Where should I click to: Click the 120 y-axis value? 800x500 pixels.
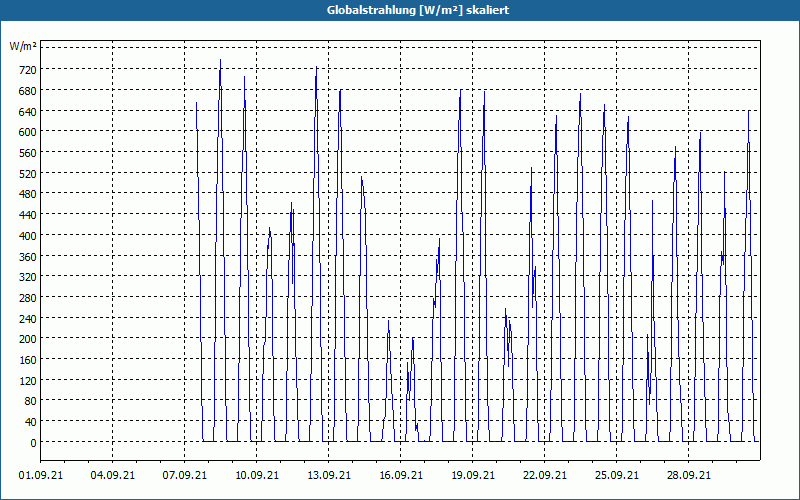click(28, 381)
